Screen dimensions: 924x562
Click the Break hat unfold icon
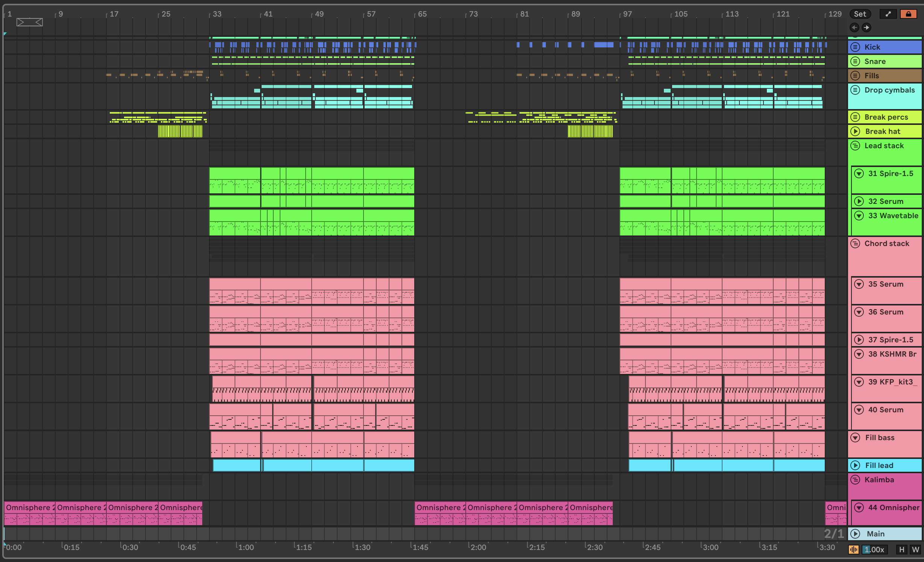click(x=855, y=131)
